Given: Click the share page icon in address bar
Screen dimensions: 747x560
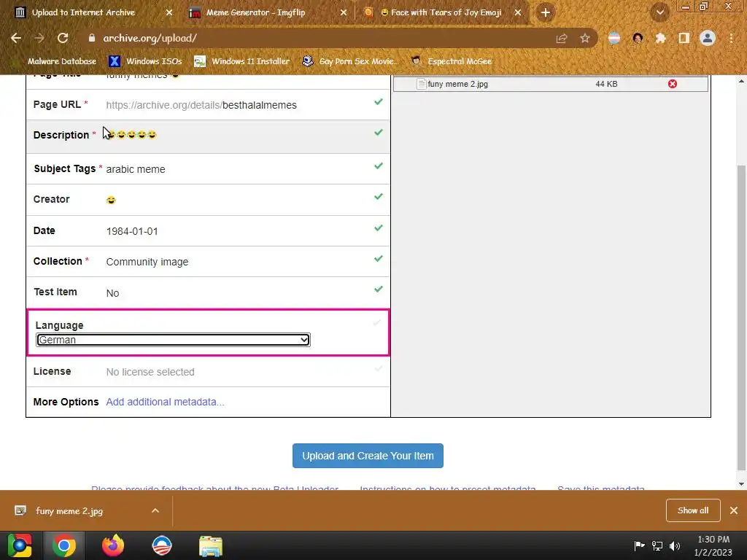Looking at the screenshot, I should 562,38.
